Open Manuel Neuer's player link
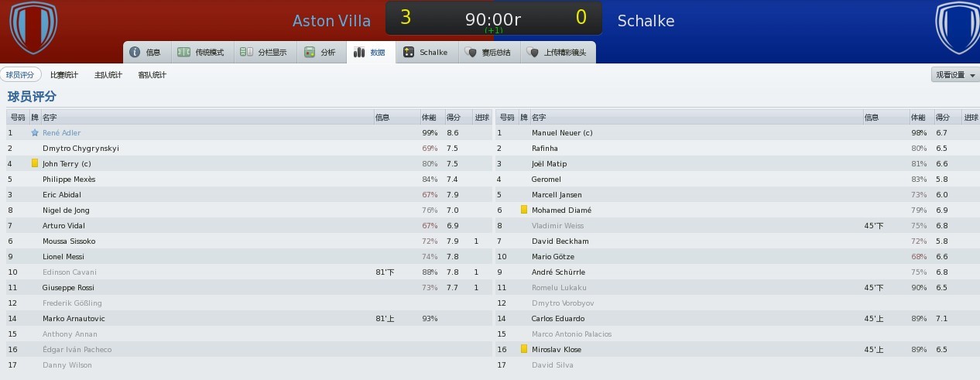Viewport: 980px width, 380px height. [562, 132]
